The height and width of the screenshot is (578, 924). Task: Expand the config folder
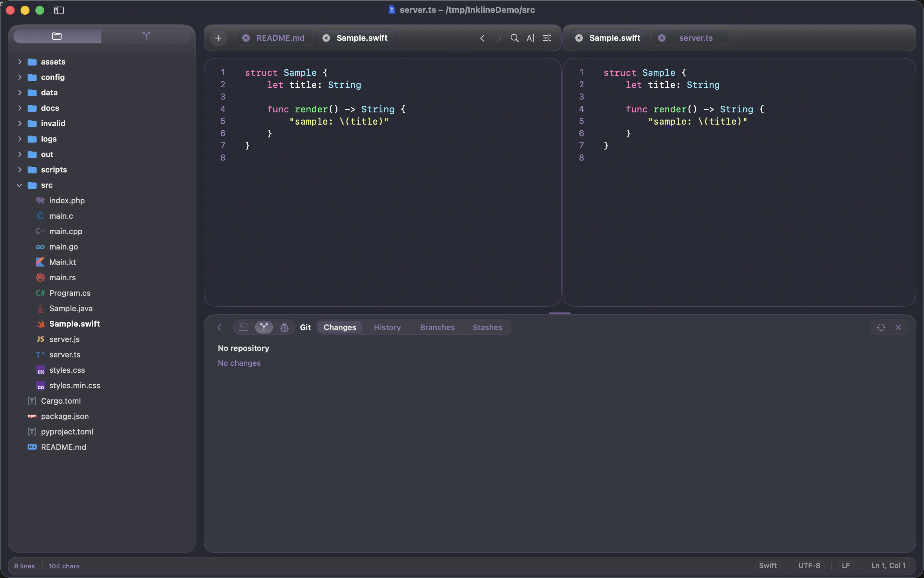[x=20, y=77]
